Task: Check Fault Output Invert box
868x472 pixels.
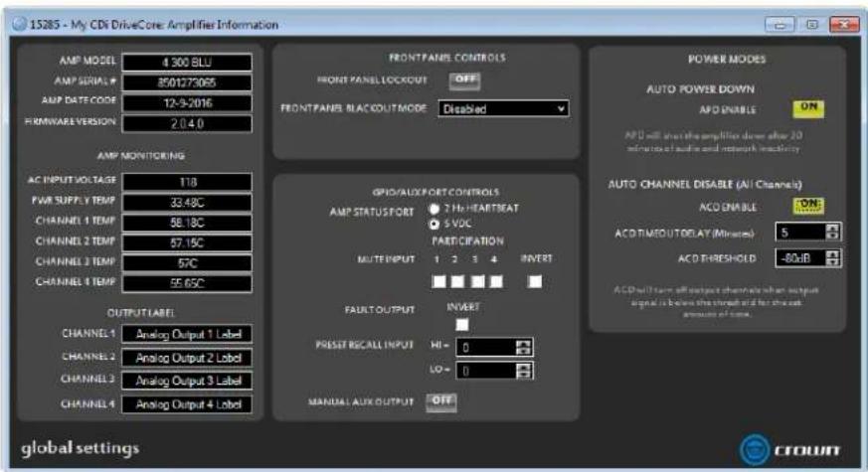Action: (461, 325)
